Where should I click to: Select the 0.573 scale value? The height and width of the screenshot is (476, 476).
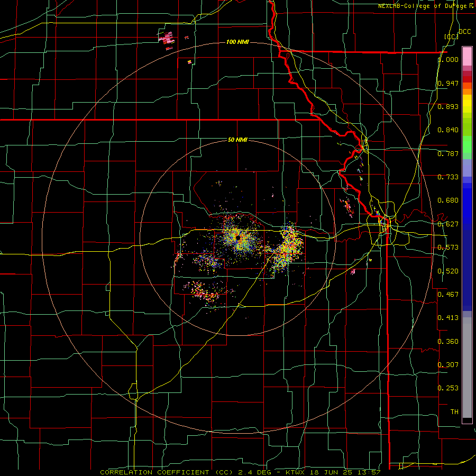448,248
